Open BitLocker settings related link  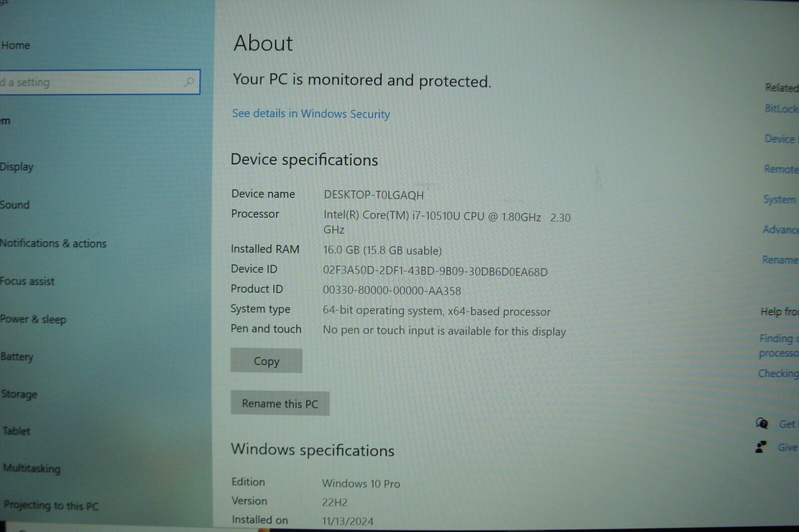[781, 108]
